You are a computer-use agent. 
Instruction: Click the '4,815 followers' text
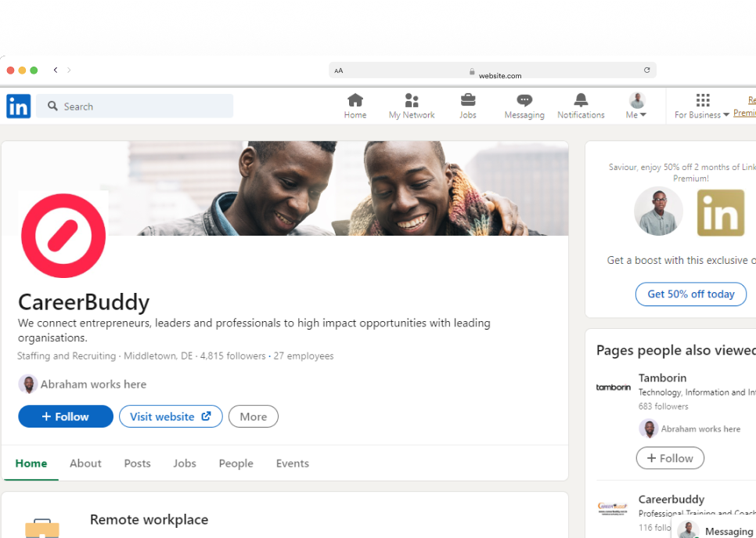coord(233,356)
